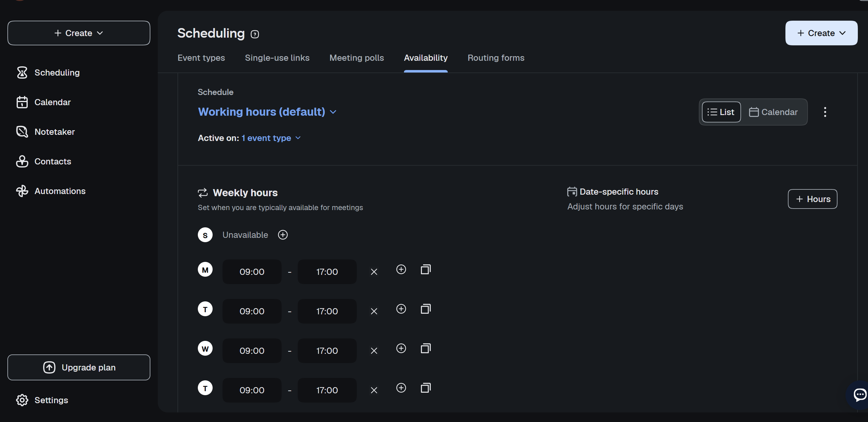Go to the Single-use links tab
This screenshot has width=868, height=422.
[x=277, y=58]
